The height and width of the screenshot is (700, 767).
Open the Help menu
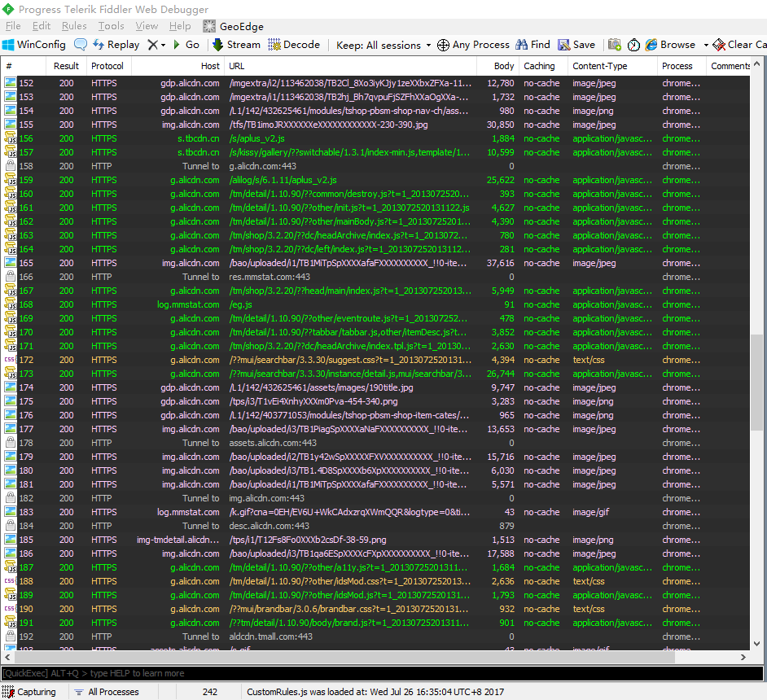180,26
